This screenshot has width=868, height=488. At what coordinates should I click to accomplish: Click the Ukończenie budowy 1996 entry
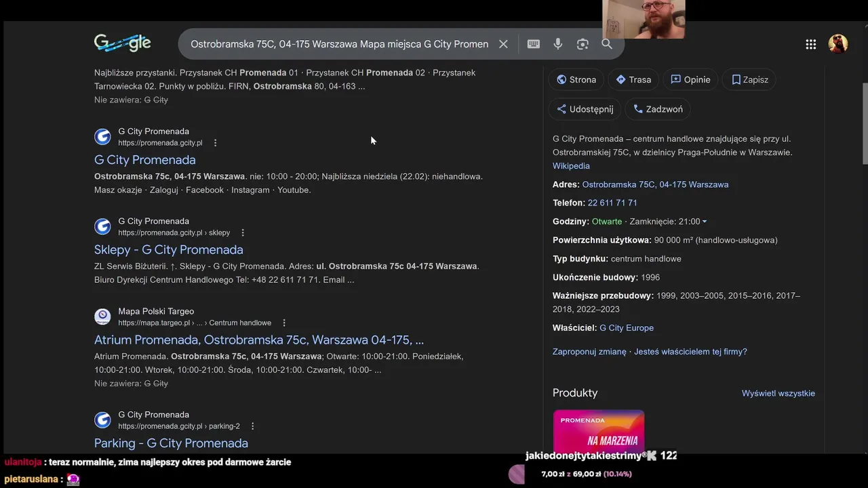(x=606, y=277)
